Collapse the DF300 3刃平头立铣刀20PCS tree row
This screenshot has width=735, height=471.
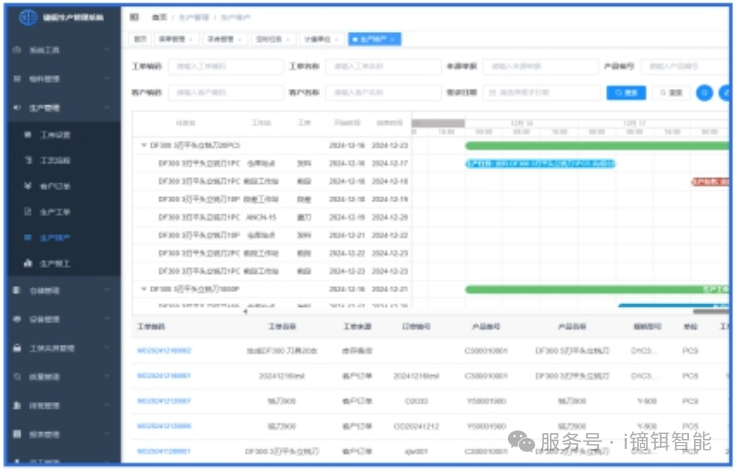coord(144,145)
